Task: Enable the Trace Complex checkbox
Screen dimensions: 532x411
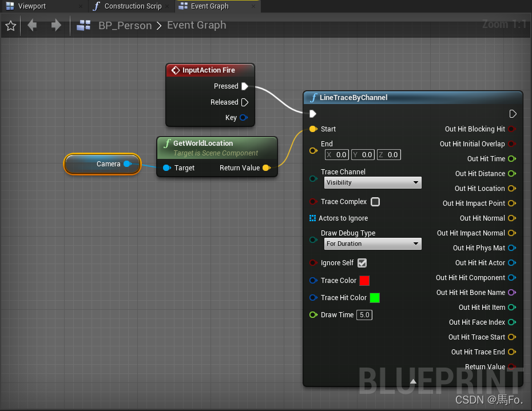Action: click(x=375, y=201)
